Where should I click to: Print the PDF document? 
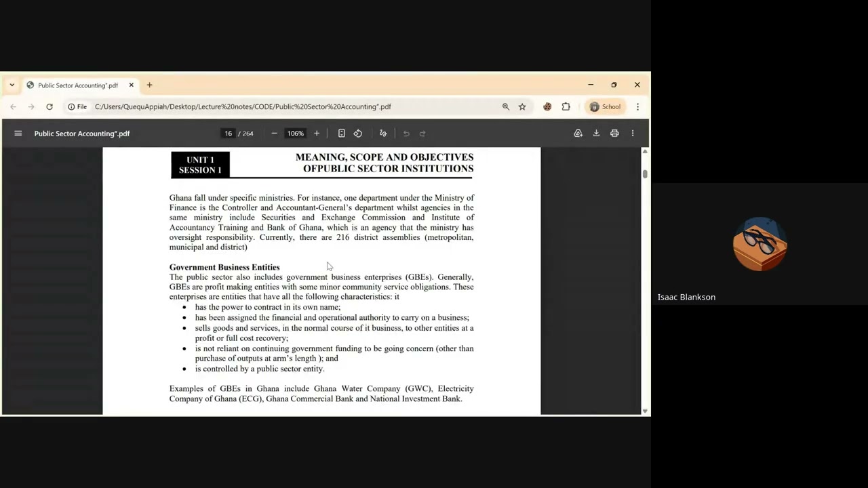614,134
